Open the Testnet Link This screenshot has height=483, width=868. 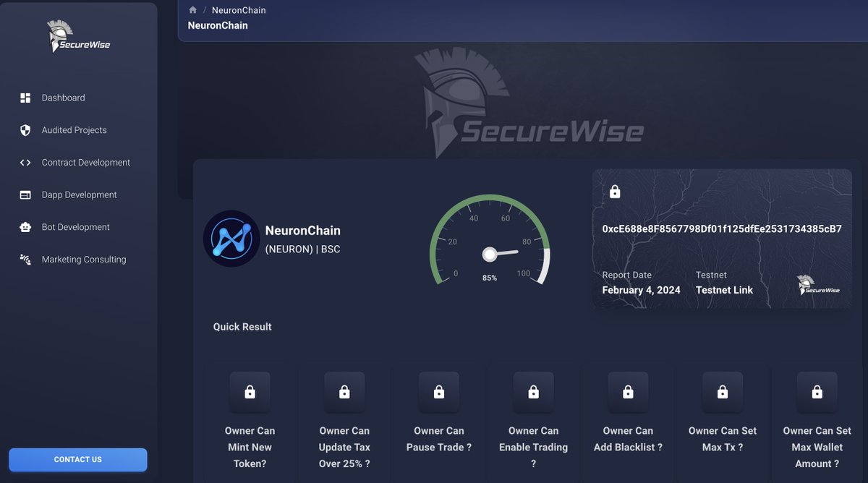pyautogui.click(x=724, y=290)
